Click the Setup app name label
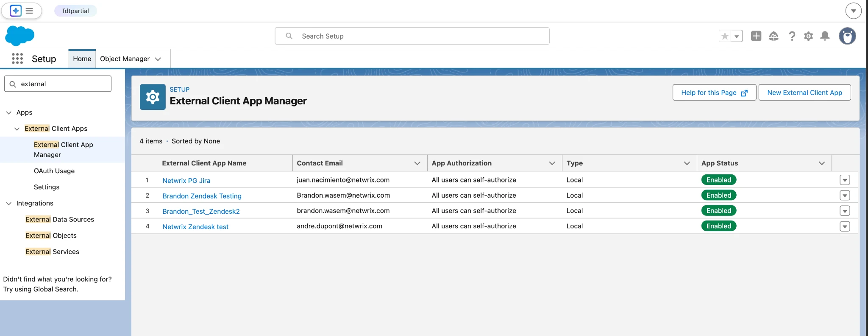Viewport: 868px width, 336px height. click(44, 59)
